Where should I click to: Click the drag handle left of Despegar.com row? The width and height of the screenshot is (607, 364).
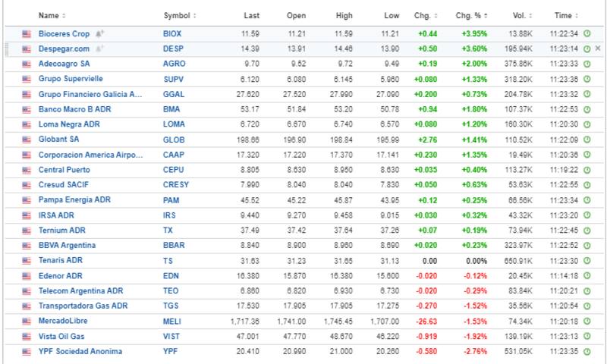pos(7,49)
